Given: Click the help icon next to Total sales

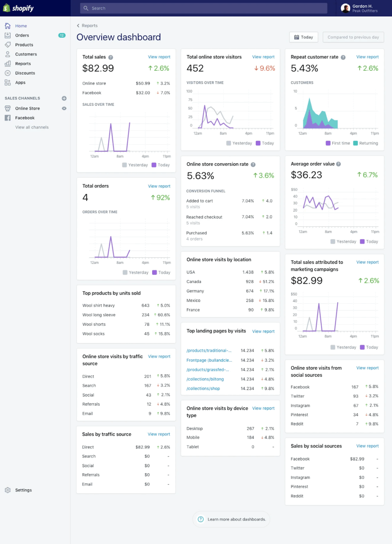Looking at the screenshot, I should (111, 57).
